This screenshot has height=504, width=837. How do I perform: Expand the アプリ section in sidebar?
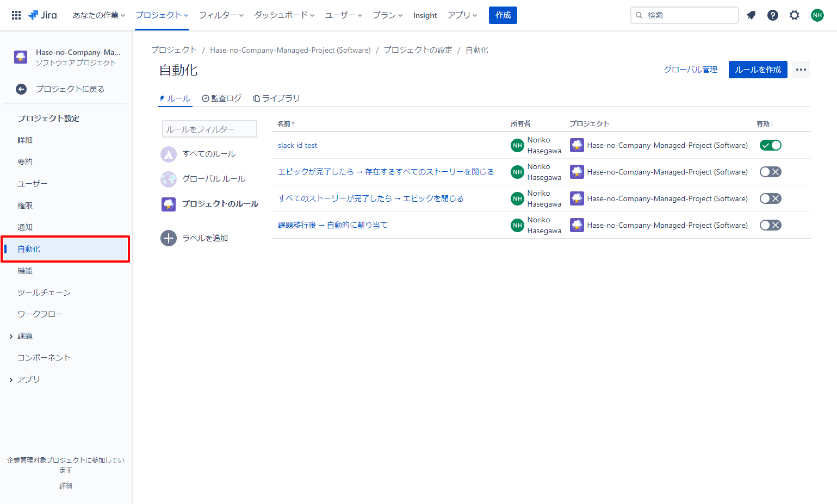11,380
